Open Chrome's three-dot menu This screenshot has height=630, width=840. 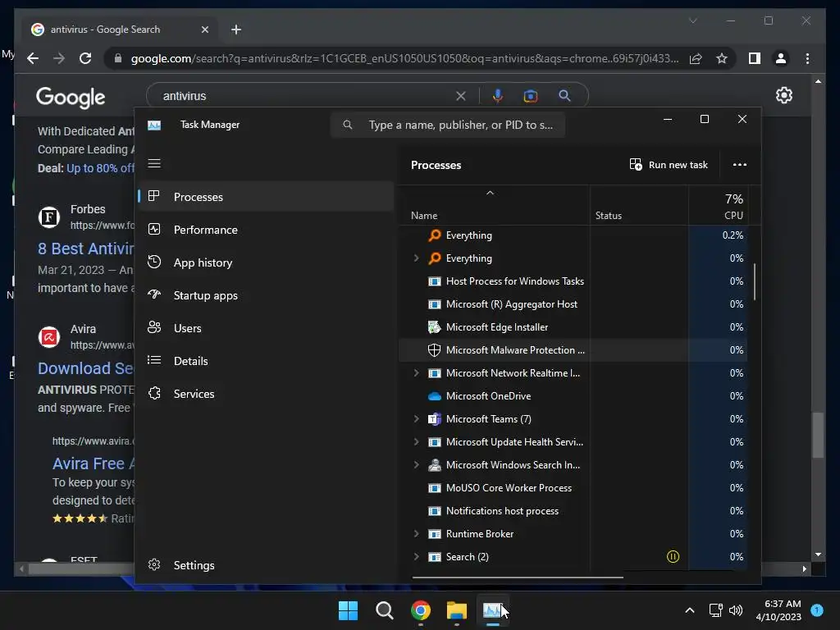(x=807, y=58)
